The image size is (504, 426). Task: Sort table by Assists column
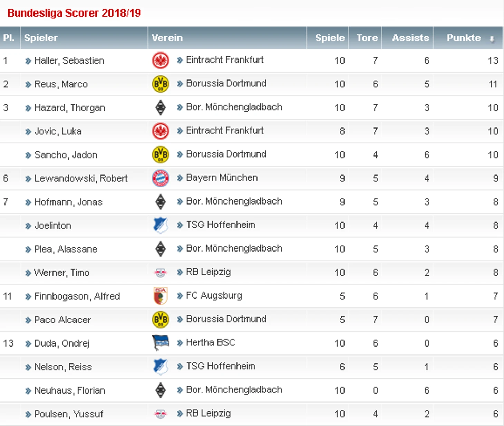click(410, 38)
